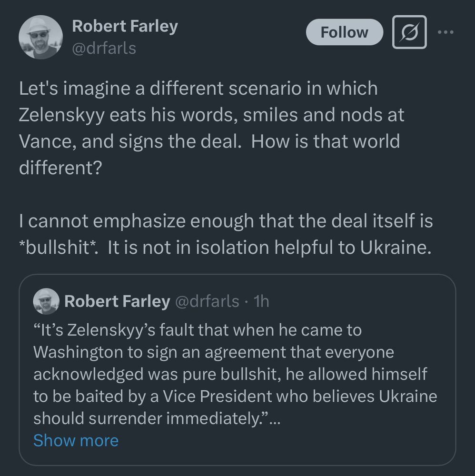Open the quoted post's 1h timestamp
The width and height of the screenshot is (475, 476).
click(x=261, y=301)
